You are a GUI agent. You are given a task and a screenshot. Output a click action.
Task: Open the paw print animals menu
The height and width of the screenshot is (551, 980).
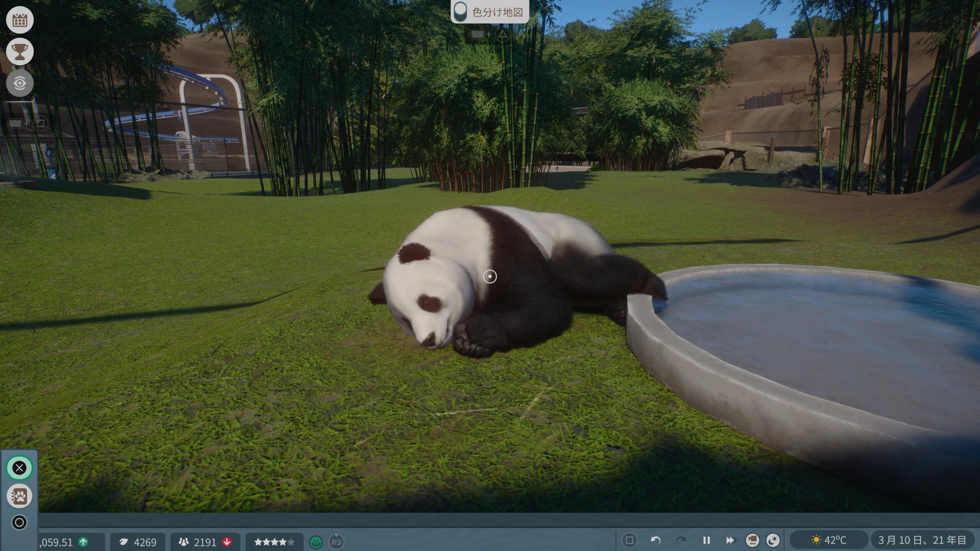click(20, 496)
